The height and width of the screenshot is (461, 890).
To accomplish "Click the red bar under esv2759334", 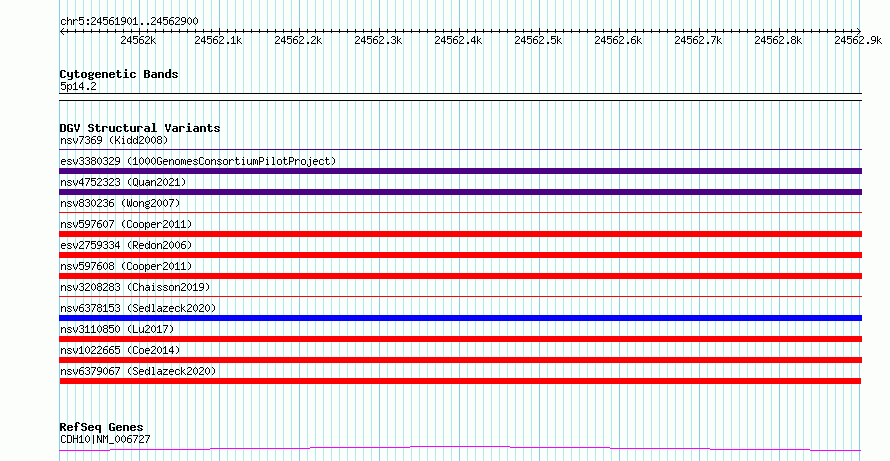I will point(460,255).
